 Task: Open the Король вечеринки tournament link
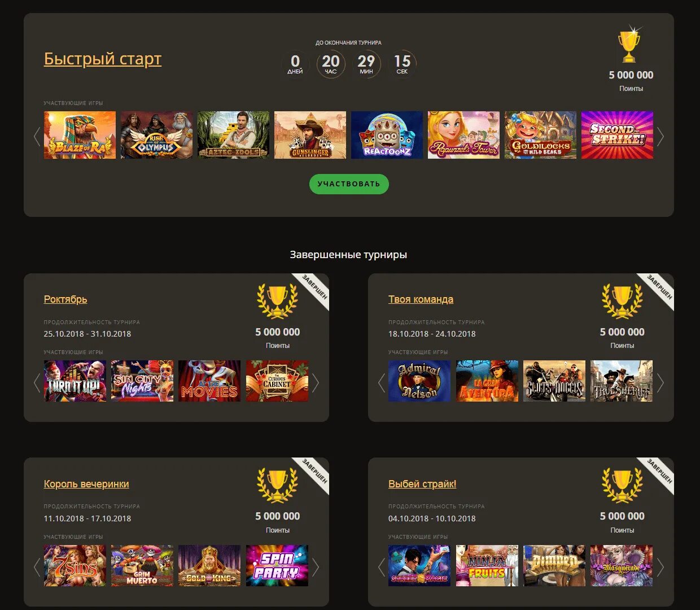(86, 484)
